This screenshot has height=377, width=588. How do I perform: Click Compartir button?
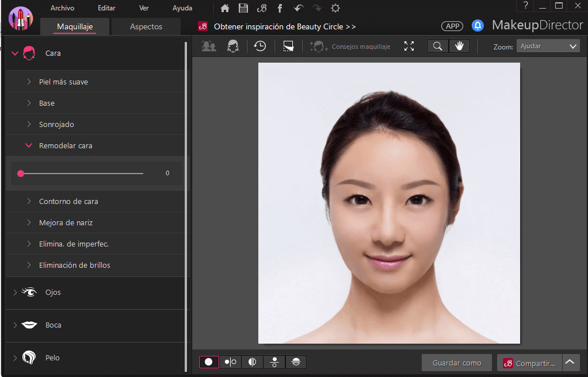529,363
